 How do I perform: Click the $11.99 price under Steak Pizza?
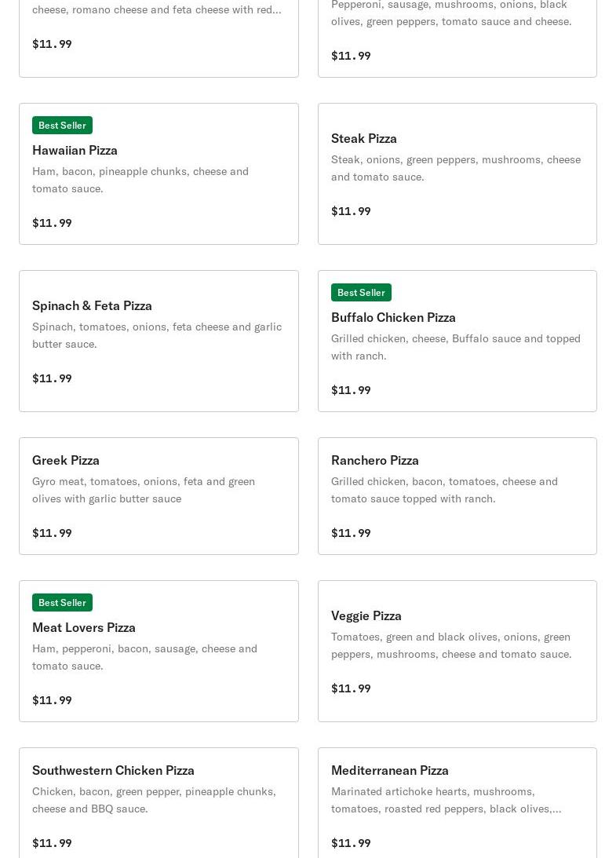[351, 211]
